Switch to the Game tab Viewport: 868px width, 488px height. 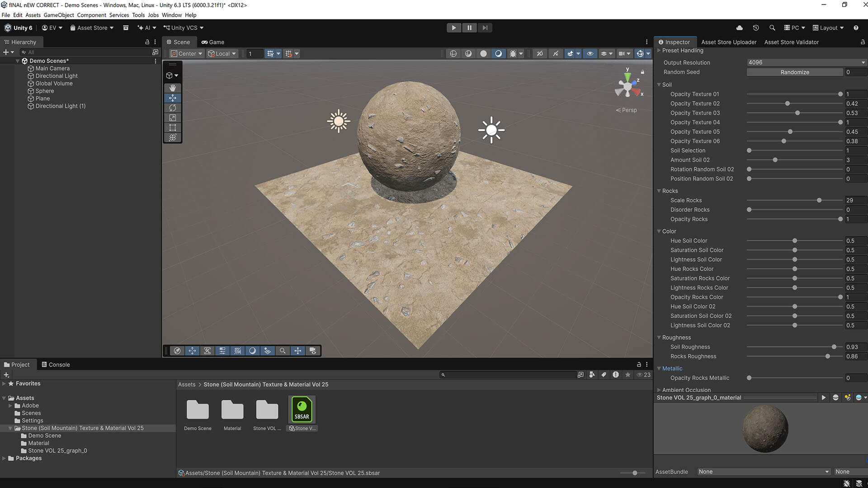click(x=213, y=42)
